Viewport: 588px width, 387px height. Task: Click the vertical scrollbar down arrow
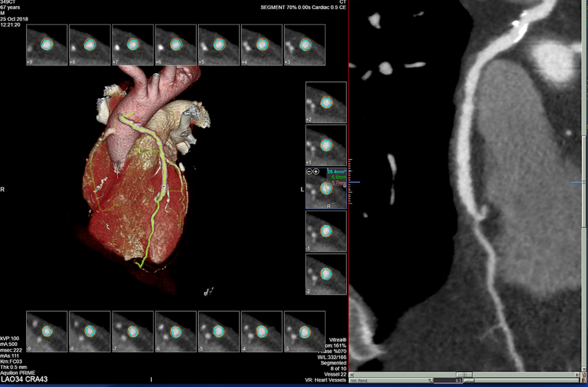coord(584,368)
